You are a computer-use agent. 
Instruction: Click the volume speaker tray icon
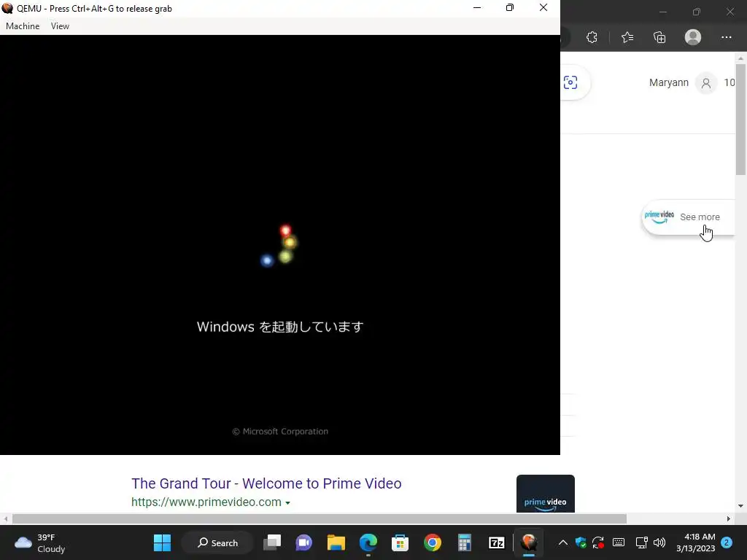click(x=659, y=542)
